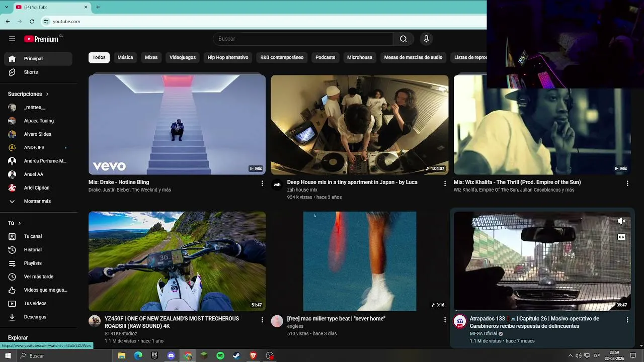Select the Mixes filter chip
This screenshot has height=362, width=644.
pyautogui.click(x=151, y=57)
